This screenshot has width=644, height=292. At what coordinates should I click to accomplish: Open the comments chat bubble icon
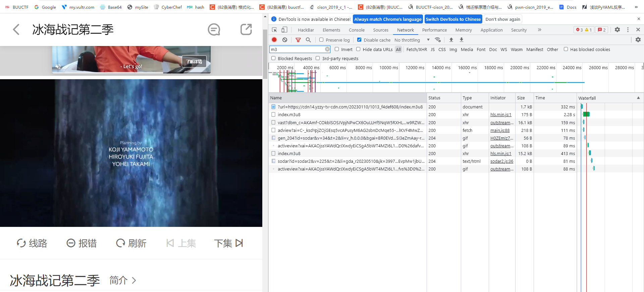[x=214, y=30]
